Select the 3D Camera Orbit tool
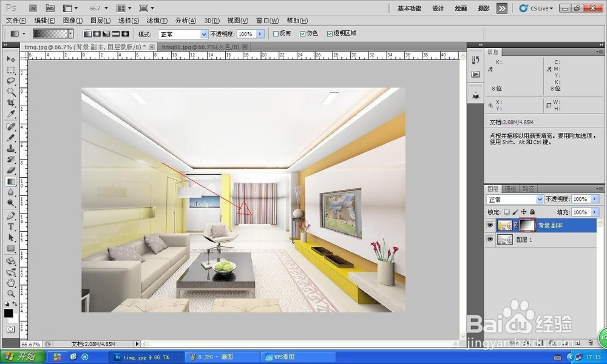Image resolution: width=607 pixels, height=364 pixels. [x=11, y=272]
